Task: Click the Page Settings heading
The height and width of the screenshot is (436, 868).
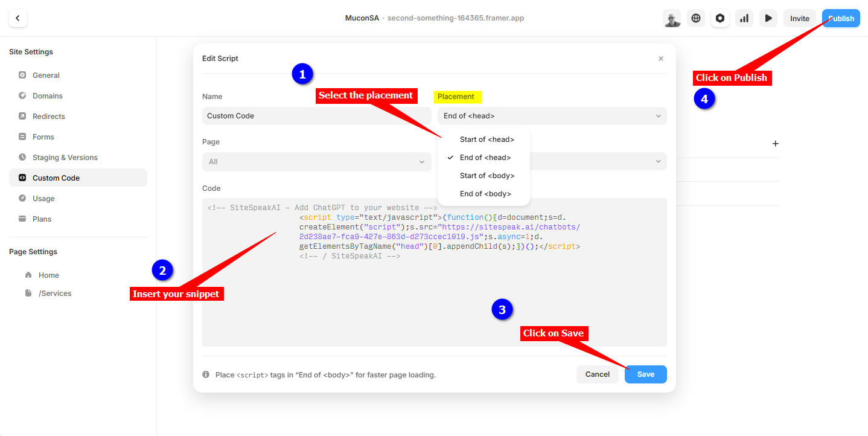Action: (x=33, y=252)
